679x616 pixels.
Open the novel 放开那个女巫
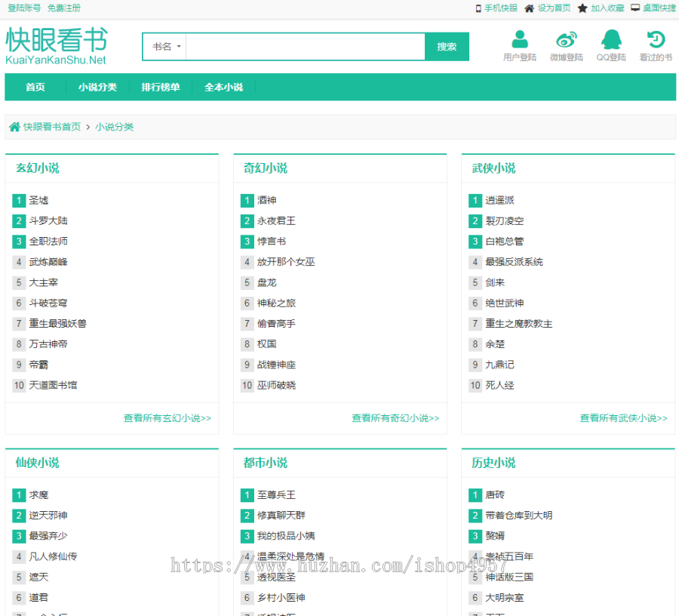pyautogui.click(x=286, y=262)
